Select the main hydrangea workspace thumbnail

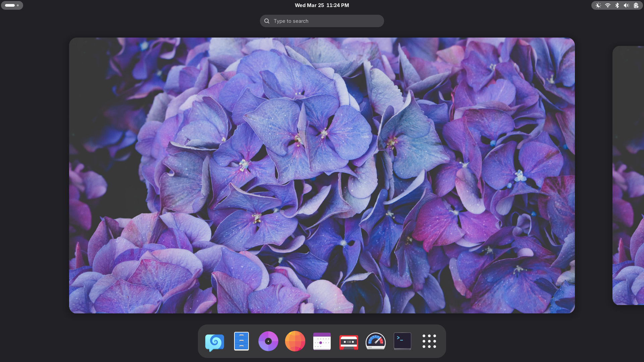(322, 175)
